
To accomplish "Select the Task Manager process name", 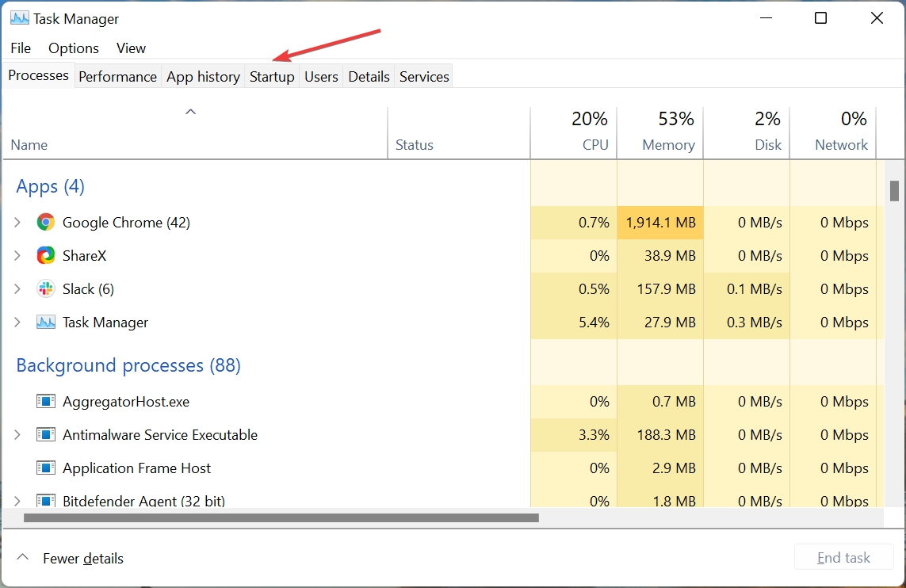I will coord(105,323).
